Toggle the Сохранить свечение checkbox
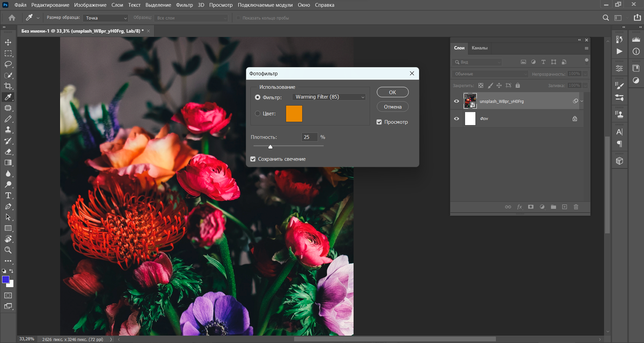The width and height of the screenshot is (644, 343). coord(253,159)
